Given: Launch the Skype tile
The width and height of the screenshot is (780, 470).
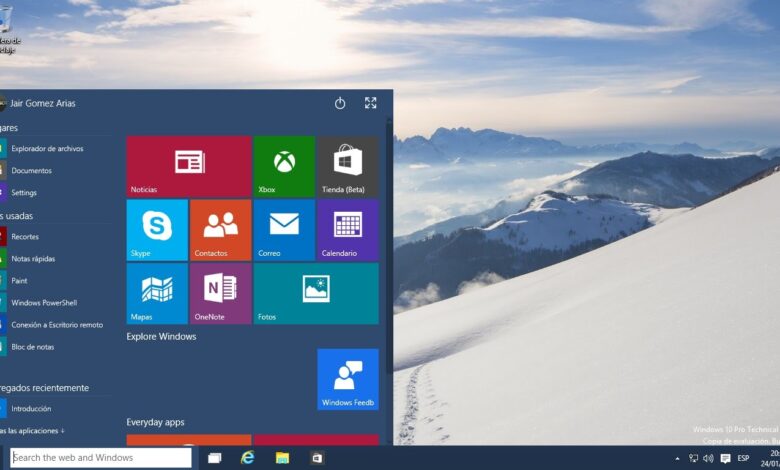Looking at the screenshot, I should [x=157, y=230].
